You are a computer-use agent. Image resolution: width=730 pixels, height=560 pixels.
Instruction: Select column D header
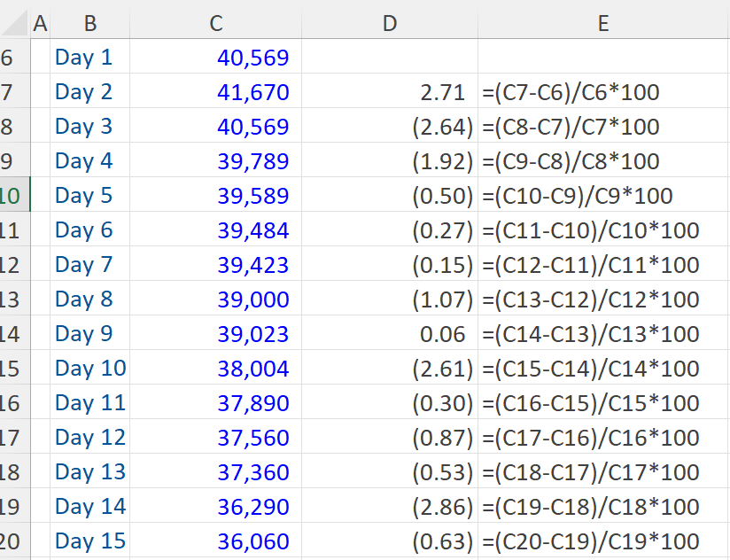click(x=389, y=24)
